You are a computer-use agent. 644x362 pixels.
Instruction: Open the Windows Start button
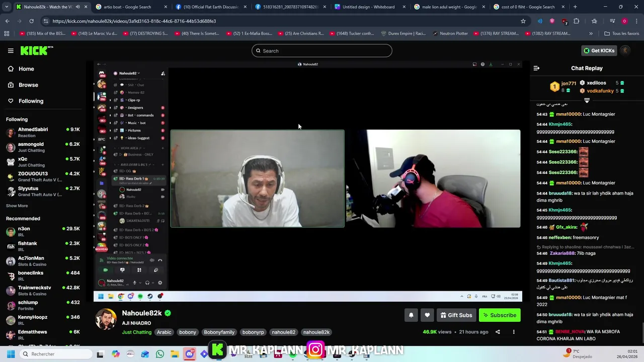[11, 354]
